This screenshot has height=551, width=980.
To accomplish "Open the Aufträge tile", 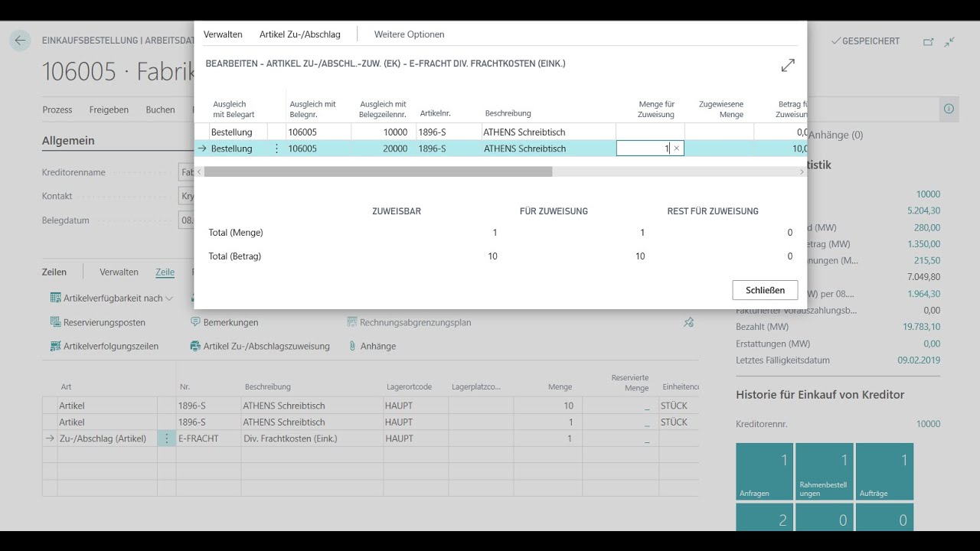I will (884, 471).
